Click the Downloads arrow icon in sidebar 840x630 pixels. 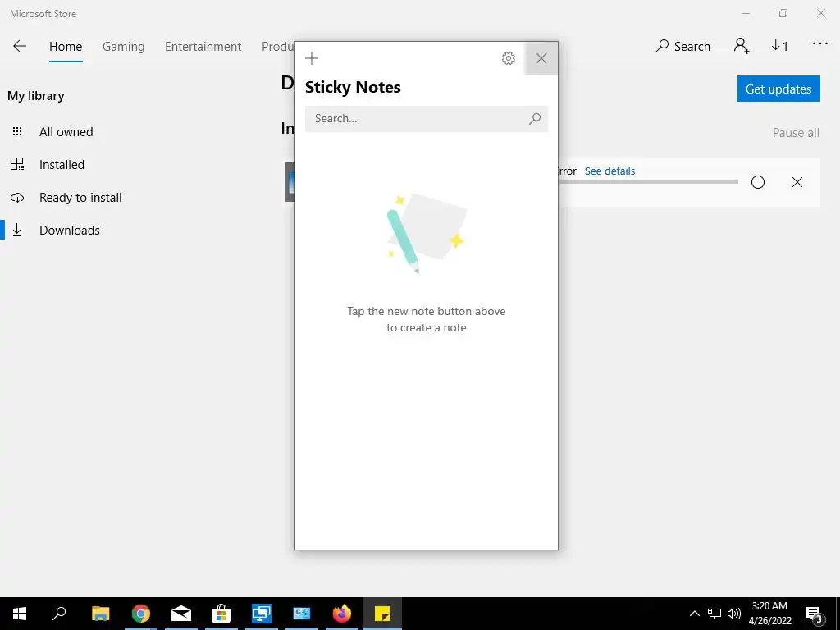(x=17, y=231)
